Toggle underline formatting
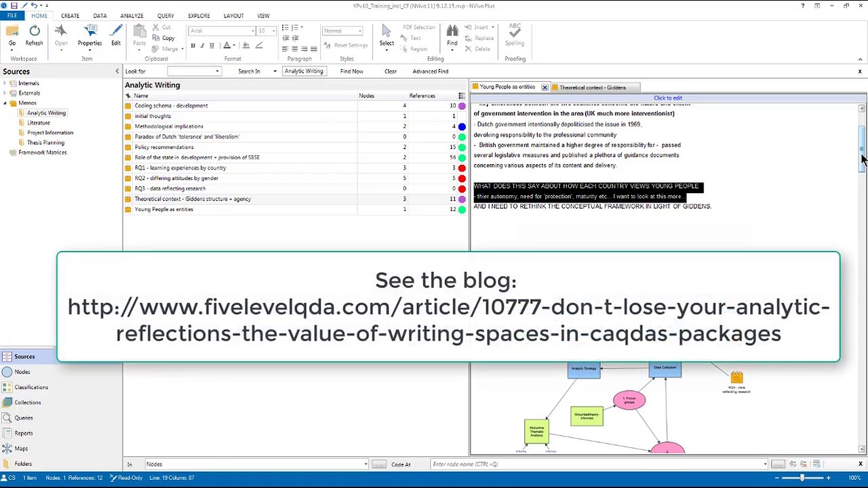Screen dimensions: 868x488 212,46
